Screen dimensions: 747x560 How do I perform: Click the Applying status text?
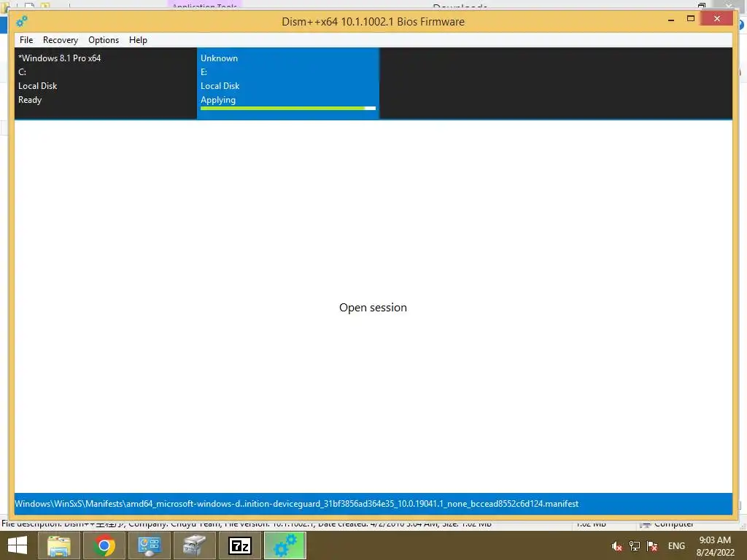[x=217, y=100]
